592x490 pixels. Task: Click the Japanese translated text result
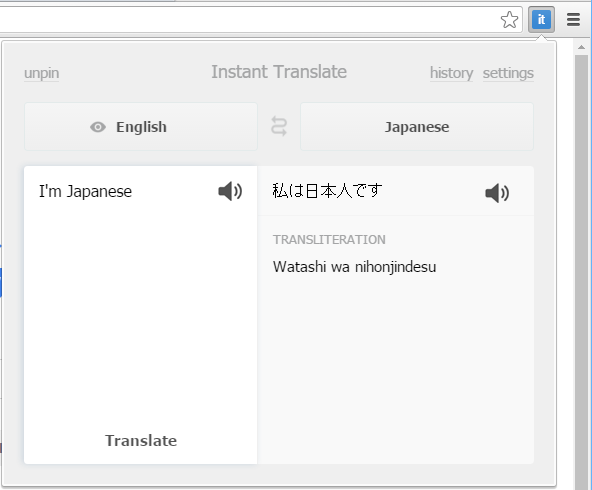pyautogui.click(x=327, y=191)
